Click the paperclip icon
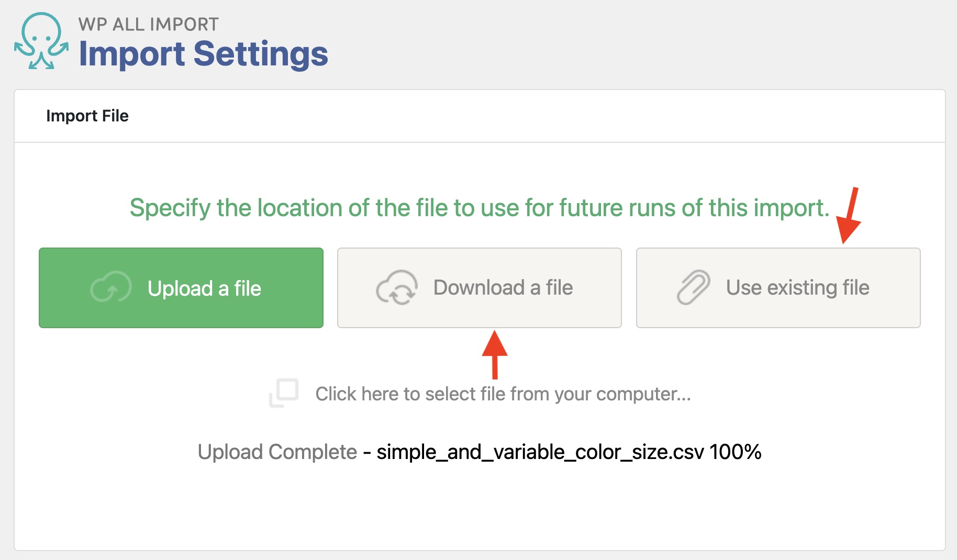The height and width of the screenshot is (560, 957). pos(693,287)
